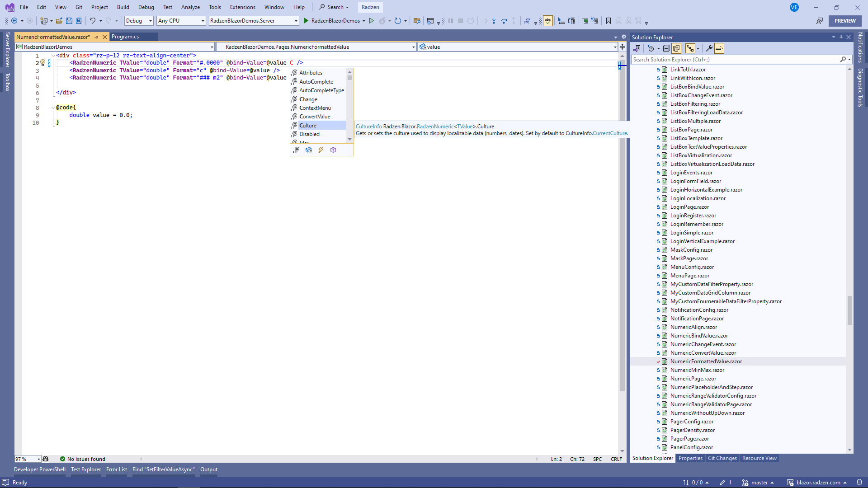Switch to the Program.cs tab
This screenshot has height=488, width=868.
(x=125, y=37)
